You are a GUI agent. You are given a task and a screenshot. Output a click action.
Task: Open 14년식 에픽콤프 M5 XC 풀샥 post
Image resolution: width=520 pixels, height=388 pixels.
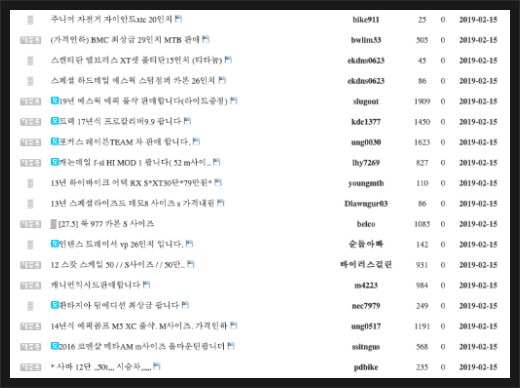139,326
